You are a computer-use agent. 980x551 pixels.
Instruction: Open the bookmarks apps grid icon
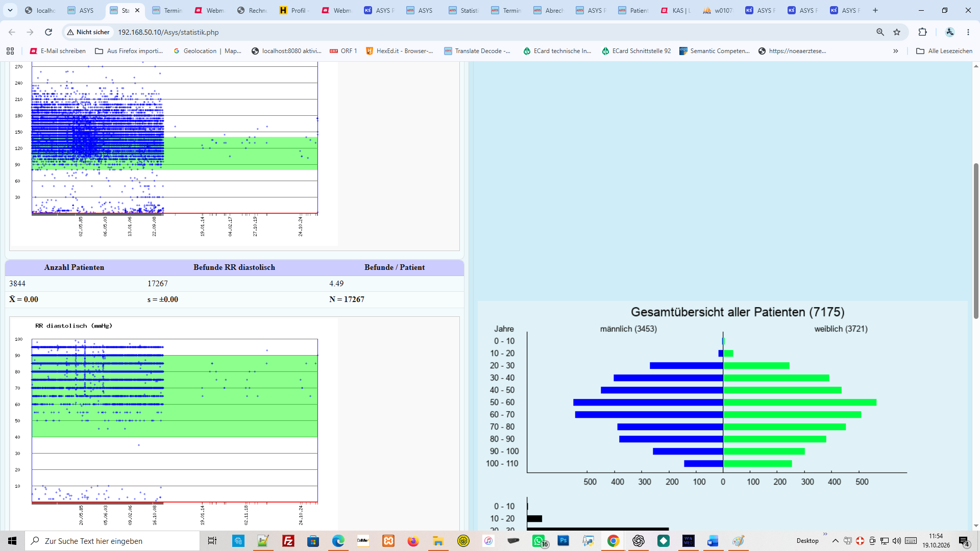[x=10, y=51]
